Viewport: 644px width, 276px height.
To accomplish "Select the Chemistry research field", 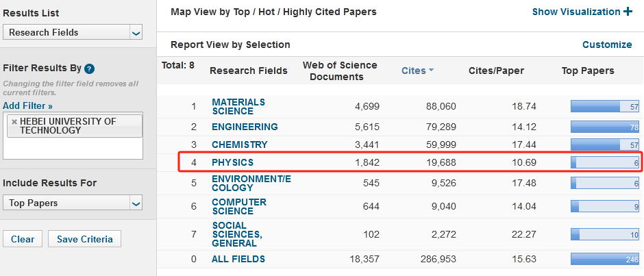I will (x=239, y=145).
